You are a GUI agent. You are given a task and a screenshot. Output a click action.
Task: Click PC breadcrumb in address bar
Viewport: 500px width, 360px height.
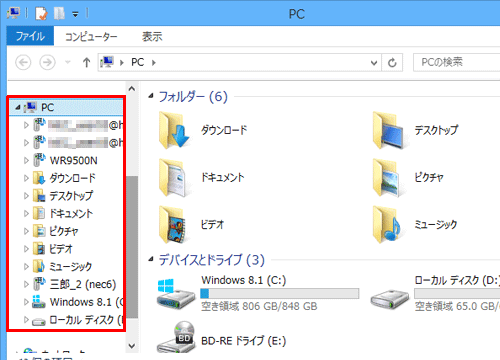[137, 62]
